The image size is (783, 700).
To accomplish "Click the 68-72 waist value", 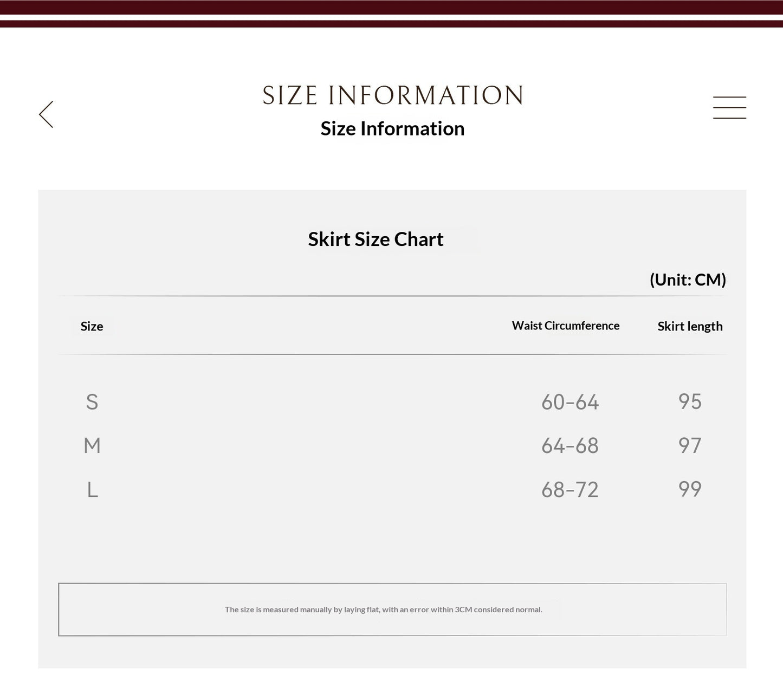I will click(570, 490).
